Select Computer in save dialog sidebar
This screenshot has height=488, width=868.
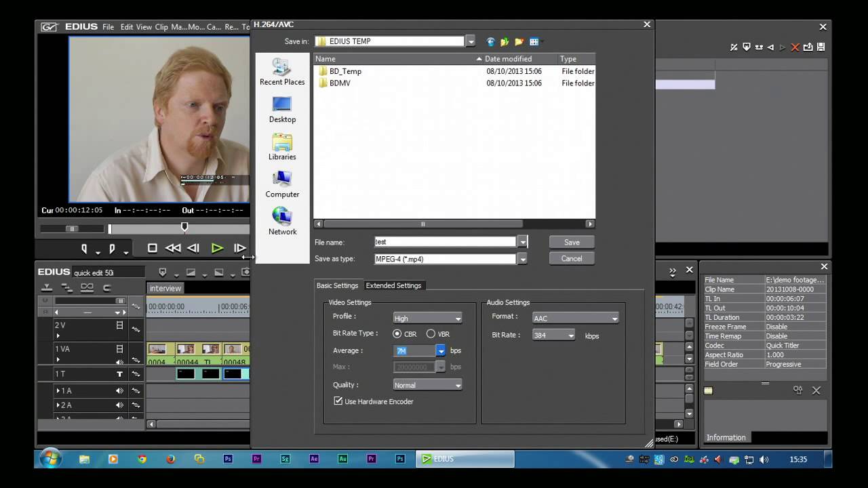(282, 184)
